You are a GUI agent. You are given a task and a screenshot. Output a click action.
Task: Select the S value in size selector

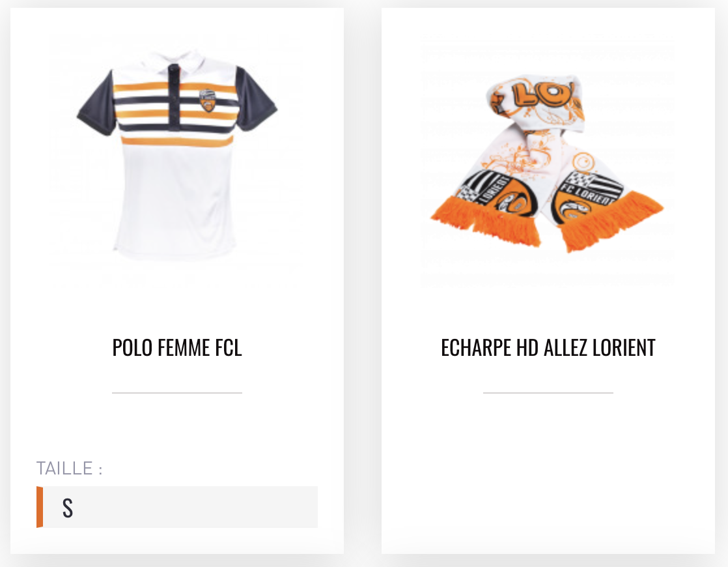pos(68,508)
